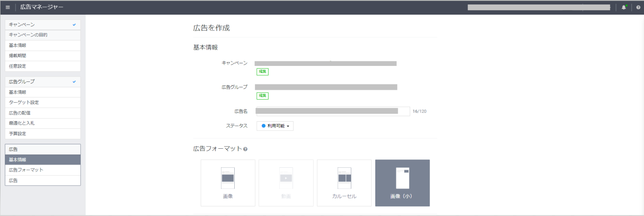
Task: Select the カルーセル ad format card
Action: 344,183
